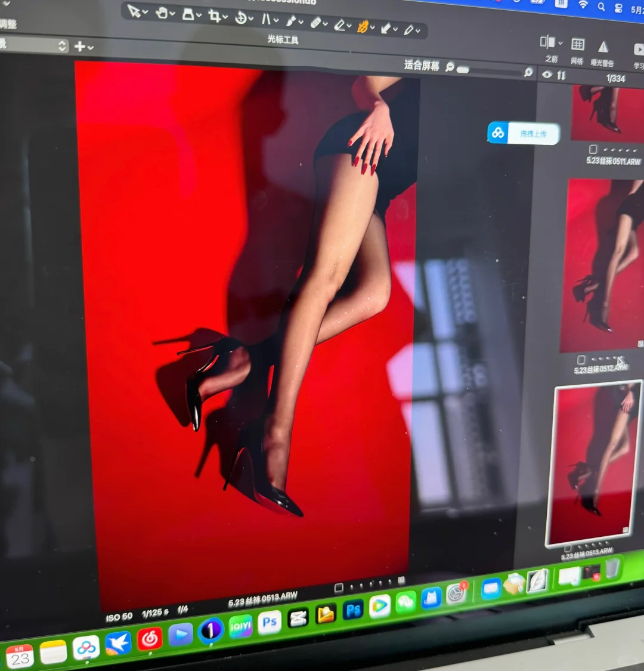Screen dimensions: 644x671
Task: Click the ISO 50 readout
Action: pyautogui.click(x=119, y=617)
